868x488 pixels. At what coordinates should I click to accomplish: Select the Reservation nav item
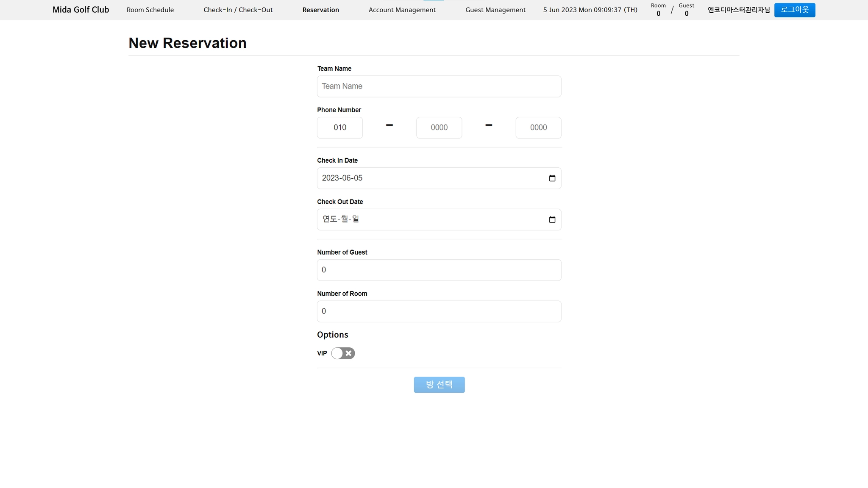coord(320,10)
